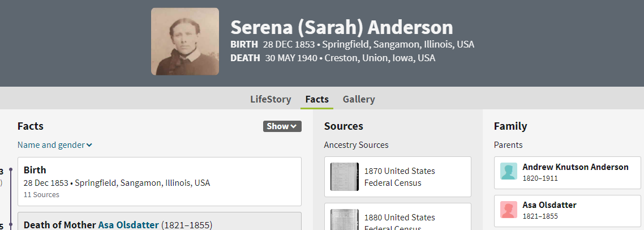
Task: Click the Death of Mother event card
Action: pos(160,222)
